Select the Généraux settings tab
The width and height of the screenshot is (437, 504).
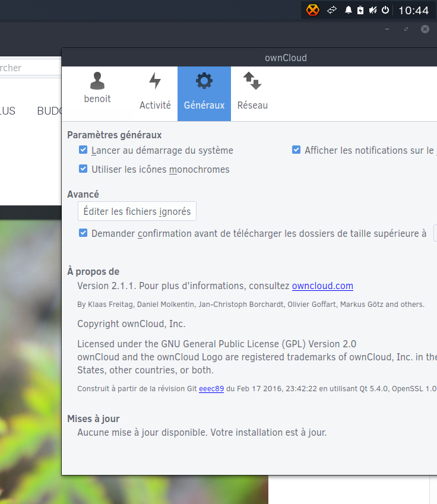204,94
